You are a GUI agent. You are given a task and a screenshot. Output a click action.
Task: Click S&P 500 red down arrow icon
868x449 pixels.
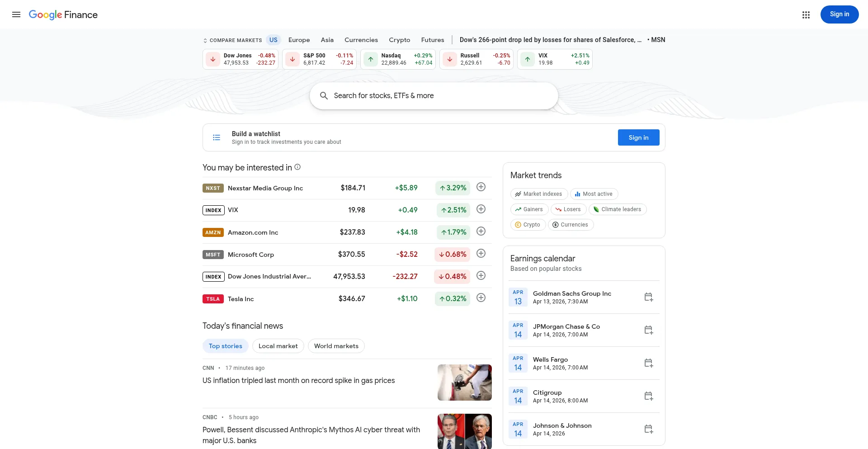292,59
